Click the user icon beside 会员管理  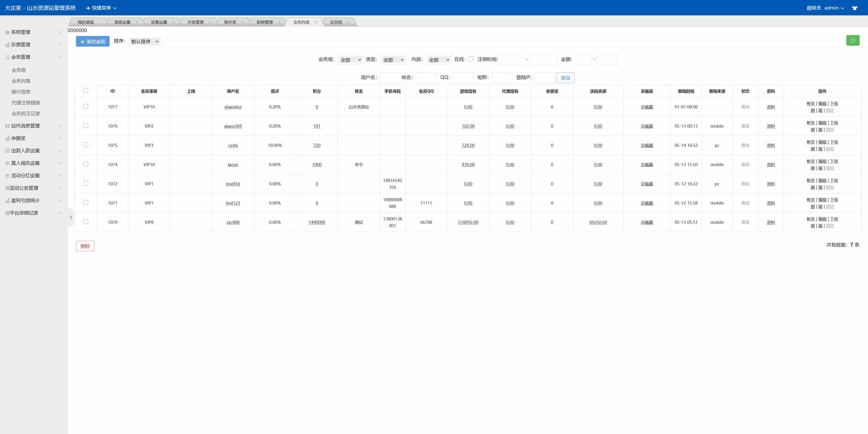(x=7, y=57)
